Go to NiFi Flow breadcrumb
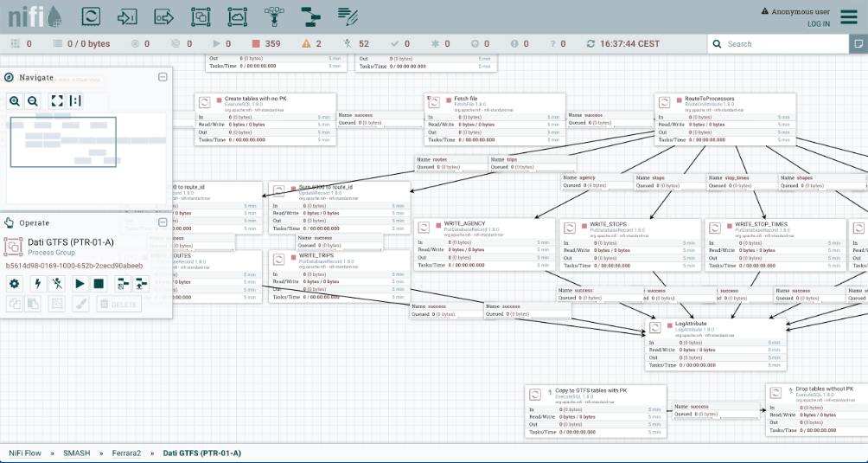This screenshot has height=463, width=868. coord(25,453)
